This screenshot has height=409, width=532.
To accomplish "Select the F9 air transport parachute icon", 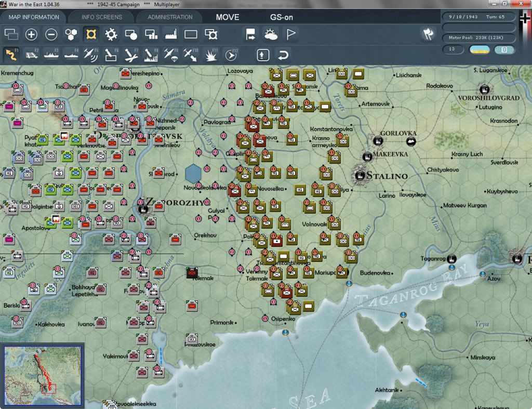I will click(x=170, y=55).
